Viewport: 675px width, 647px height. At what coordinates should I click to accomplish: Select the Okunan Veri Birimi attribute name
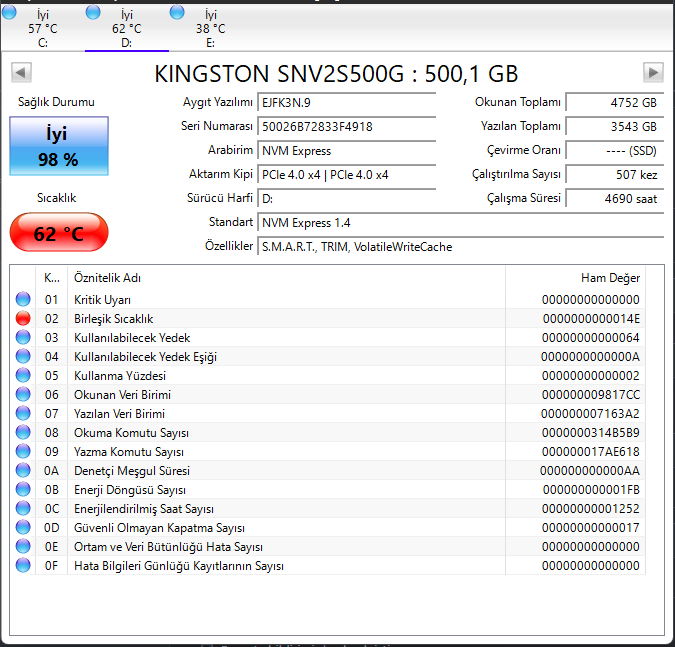point(122,395)
